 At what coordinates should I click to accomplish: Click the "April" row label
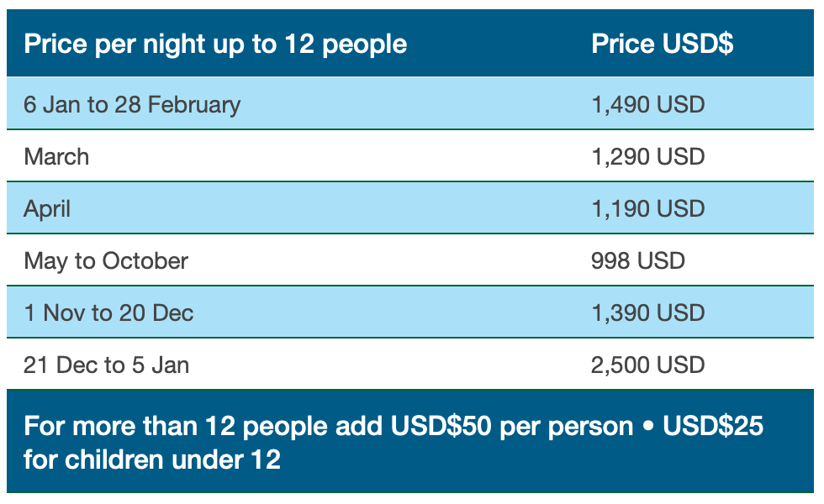click(x=47, y=208)
